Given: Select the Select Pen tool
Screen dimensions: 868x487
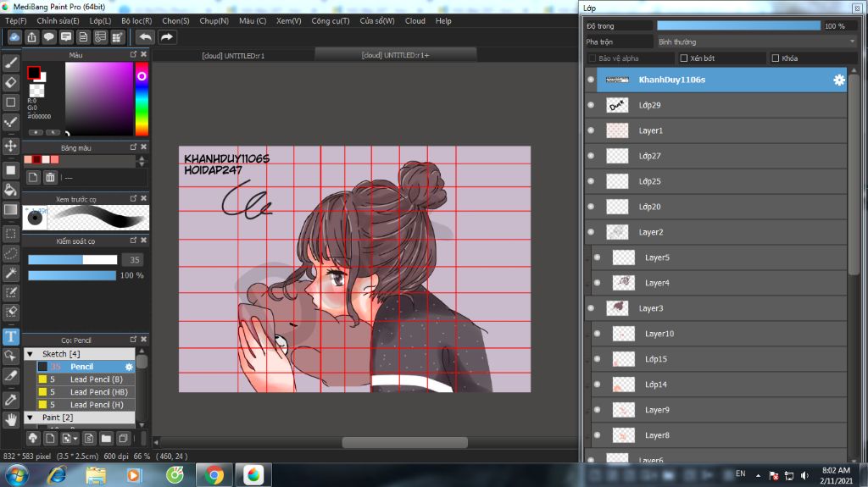Looking at the screenshot, I should [x=10, y=293].
